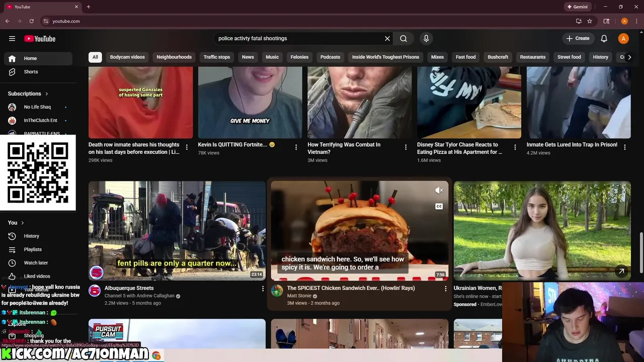Screen dimensions: 644x362
Task: Open the YouTube guide hamburger menu
Action: pyautogui.click(x=12, y=39)
